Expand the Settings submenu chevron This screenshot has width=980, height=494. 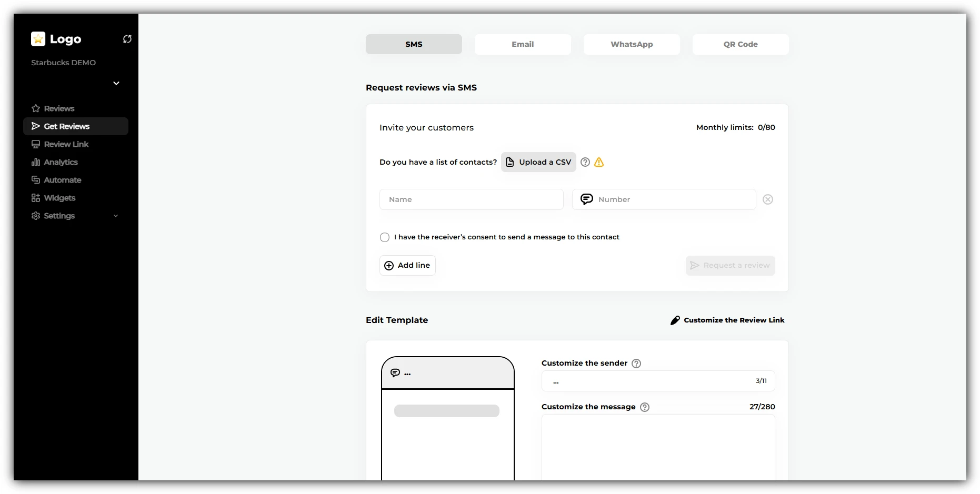pyautogui.click(x=116, y=216)
